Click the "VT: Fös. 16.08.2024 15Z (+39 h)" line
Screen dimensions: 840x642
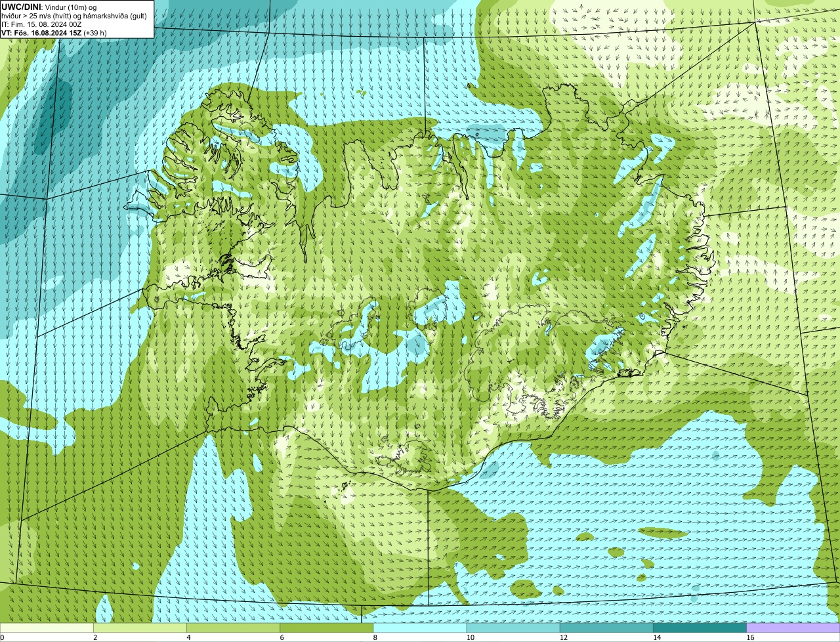coord(54,32)
